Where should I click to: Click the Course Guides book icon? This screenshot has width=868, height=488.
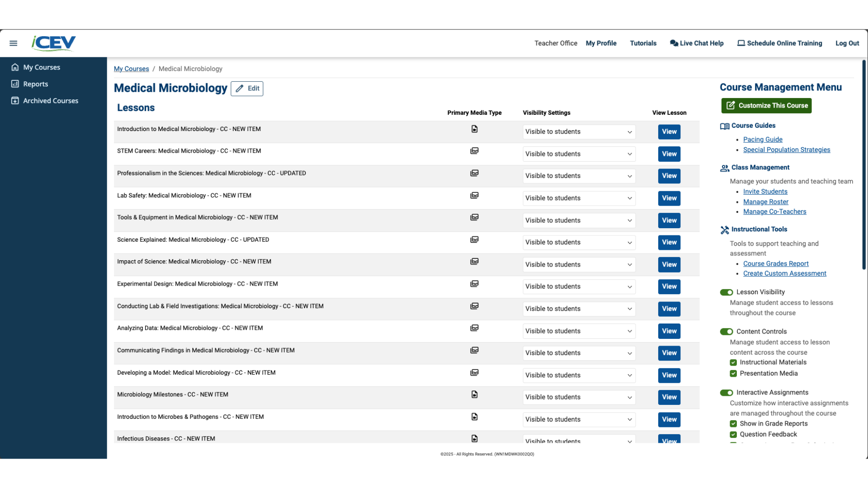[x=725, y=126]
